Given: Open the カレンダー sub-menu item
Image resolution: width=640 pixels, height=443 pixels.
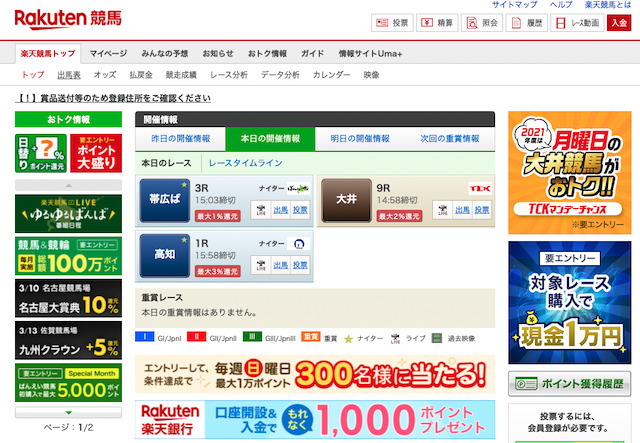Looking at the screenshot, I should pos(331,75).
